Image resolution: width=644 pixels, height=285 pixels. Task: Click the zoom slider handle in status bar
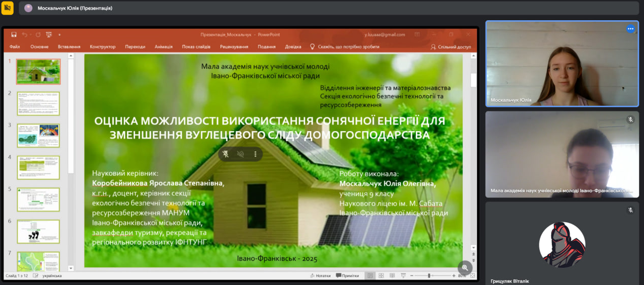[x=429, y=275]
